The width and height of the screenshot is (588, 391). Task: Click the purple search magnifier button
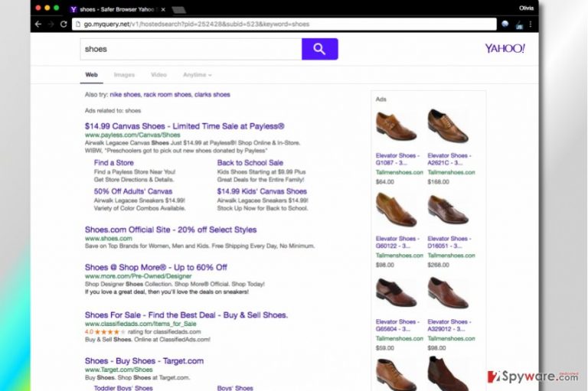click(319, 49)
